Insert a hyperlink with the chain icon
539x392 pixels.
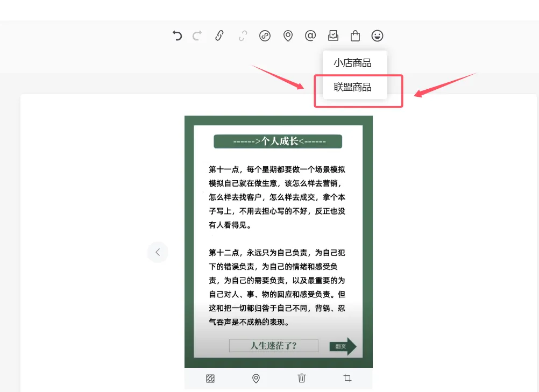pyautogui.click(x=219, y=35)
